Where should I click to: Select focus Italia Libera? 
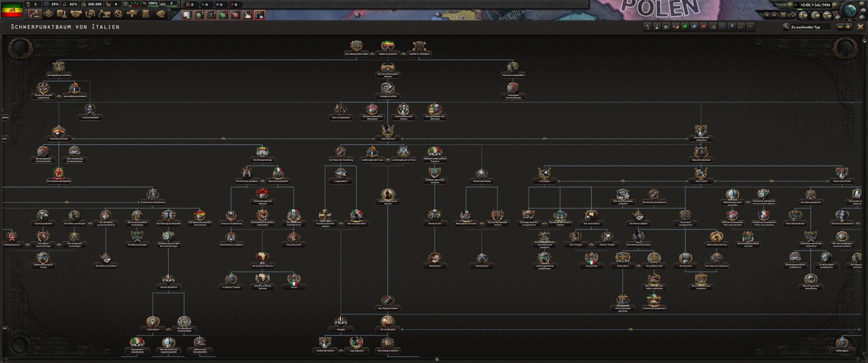point(153,323)
